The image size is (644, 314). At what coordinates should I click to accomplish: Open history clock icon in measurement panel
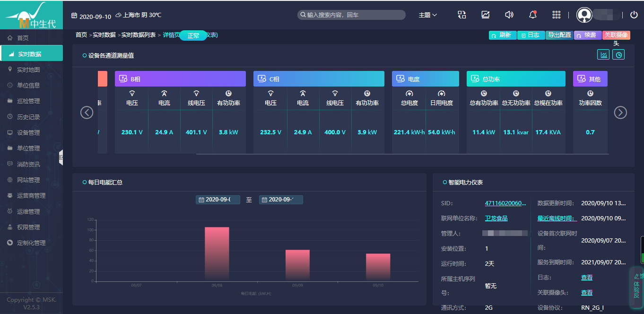618,55
